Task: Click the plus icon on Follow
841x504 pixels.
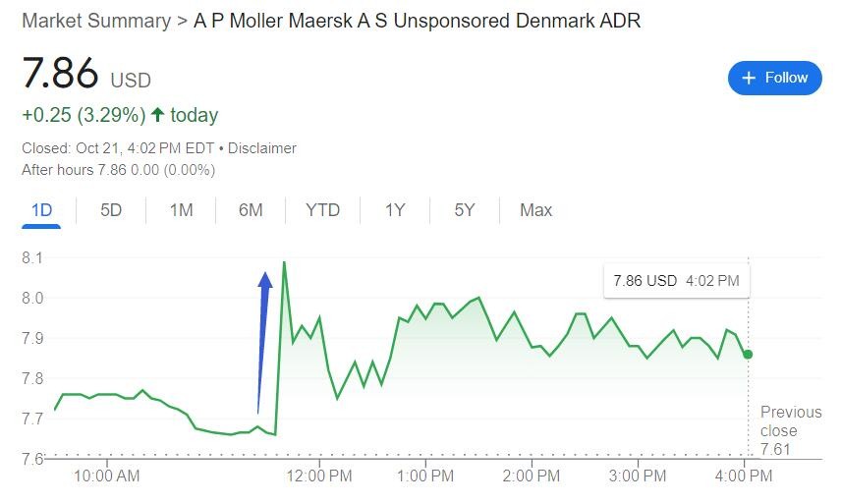Action: [749, 78]
